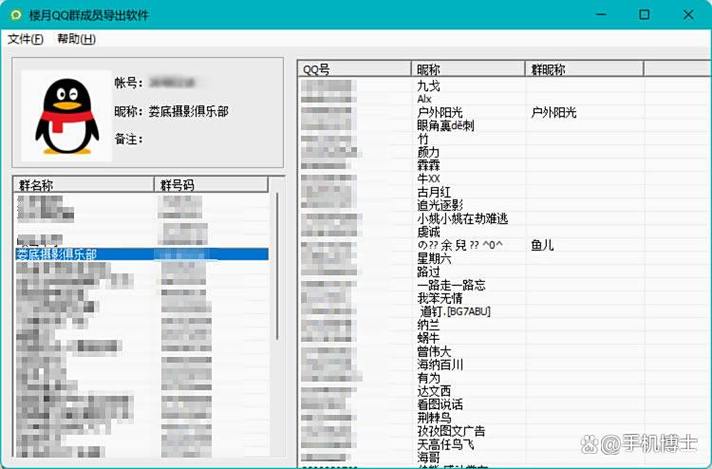
Task: Select member row 看图说话
Action: (440, 405)
